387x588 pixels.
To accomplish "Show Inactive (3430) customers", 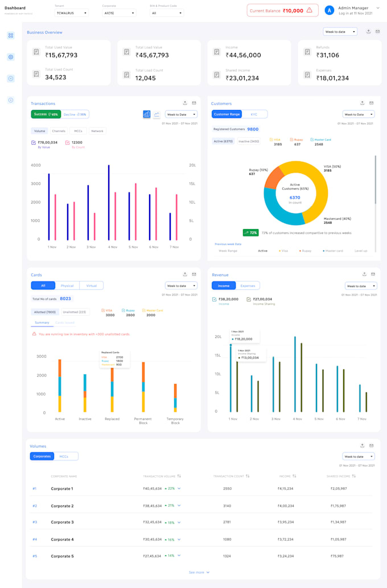I will pyautogui.click(x=249, y=141).
